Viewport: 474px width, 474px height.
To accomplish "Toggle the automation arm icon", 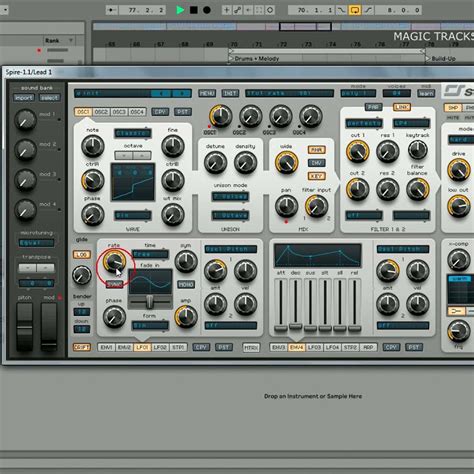I will click(237, 10).
